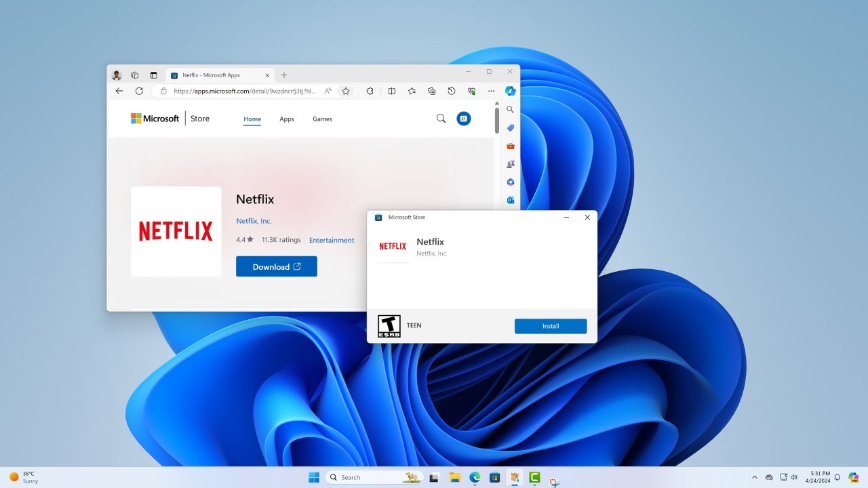
Task: Open File Explorer from taskbar
Action: pos(455,477)
